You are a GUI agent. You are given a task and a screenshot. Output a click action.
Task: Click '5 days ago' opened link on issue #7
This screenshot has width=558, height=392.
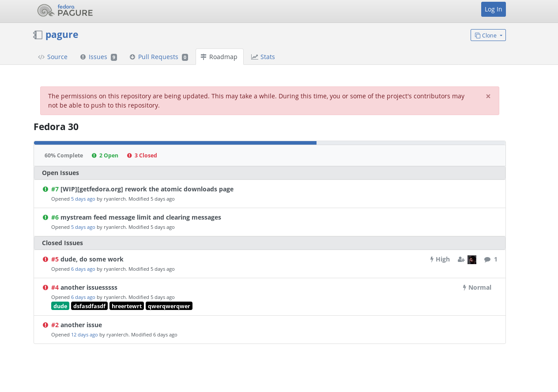click(83, 199)
